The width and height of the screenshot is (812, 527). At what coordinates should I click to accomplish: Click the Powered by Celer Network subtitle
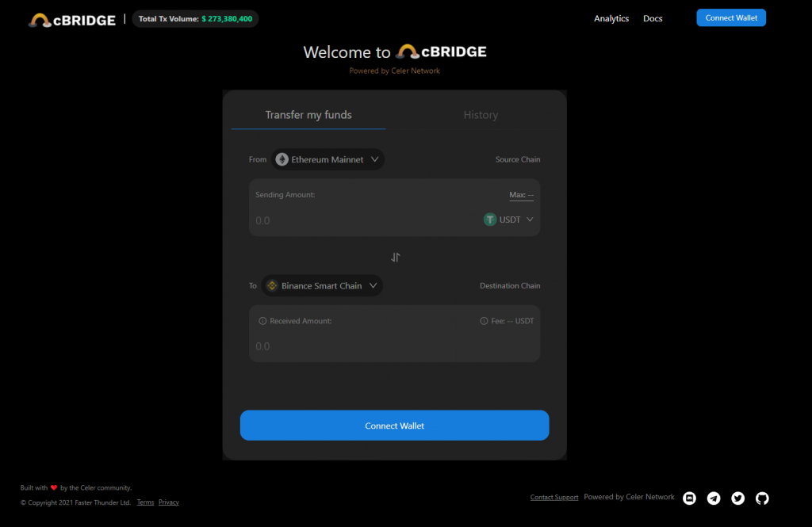pyautogui.click(x=395, y=71)
